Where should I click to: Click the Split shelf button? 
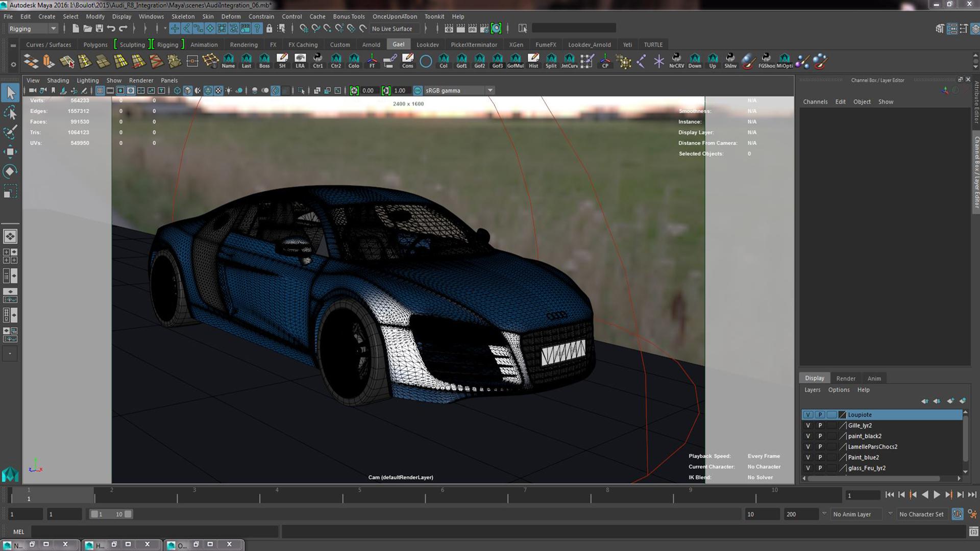pyautogui.click(x=551, y=60)
